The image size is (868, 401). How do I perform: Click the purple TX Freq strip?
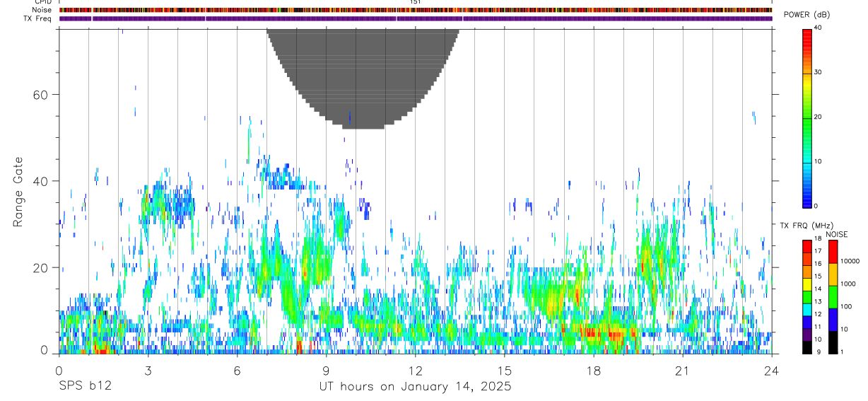(416, 18)
